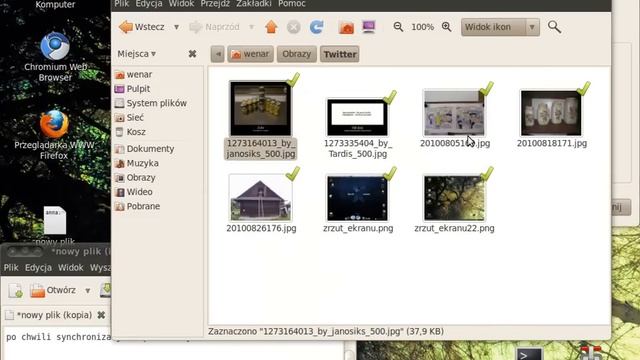Select the 20100826176.jpg house thumbnail

click(x=261, y=198)
